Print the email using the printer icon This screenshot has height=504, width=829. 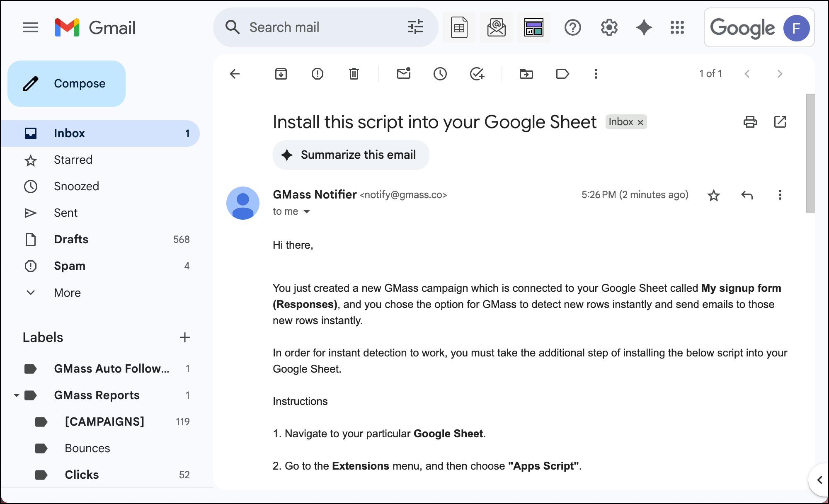point(749,122)
